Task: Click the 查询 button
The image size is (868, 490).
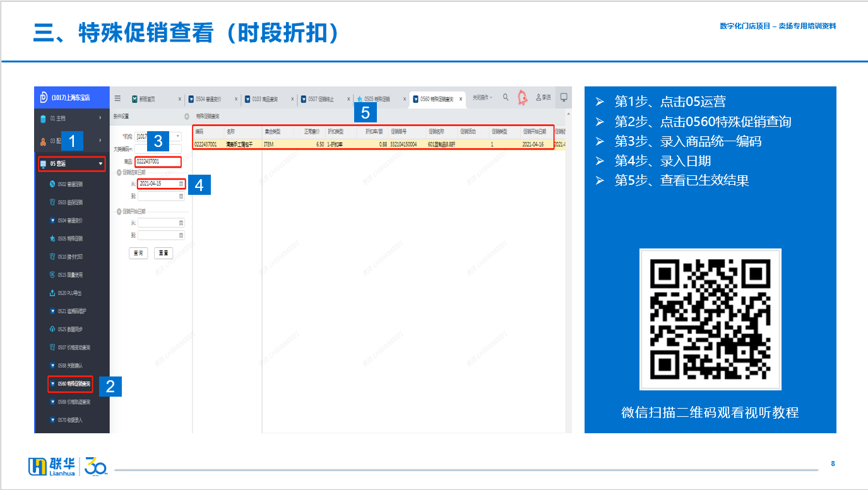Action: (138, 253)
